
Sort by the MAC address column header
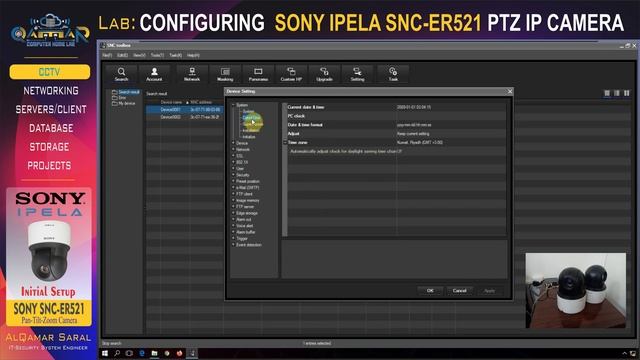(x=201, y=102)
